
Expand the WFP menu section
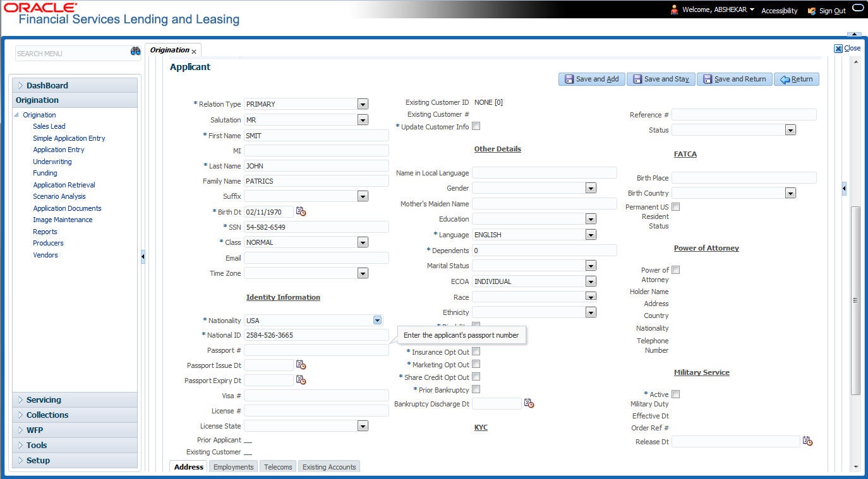pos(75,430)
